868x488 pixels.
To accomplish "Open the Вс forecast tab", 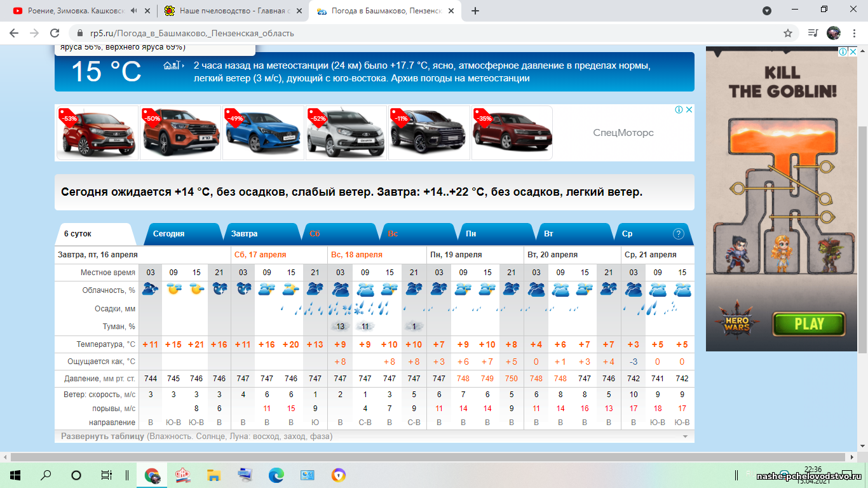I will point(417,234).
